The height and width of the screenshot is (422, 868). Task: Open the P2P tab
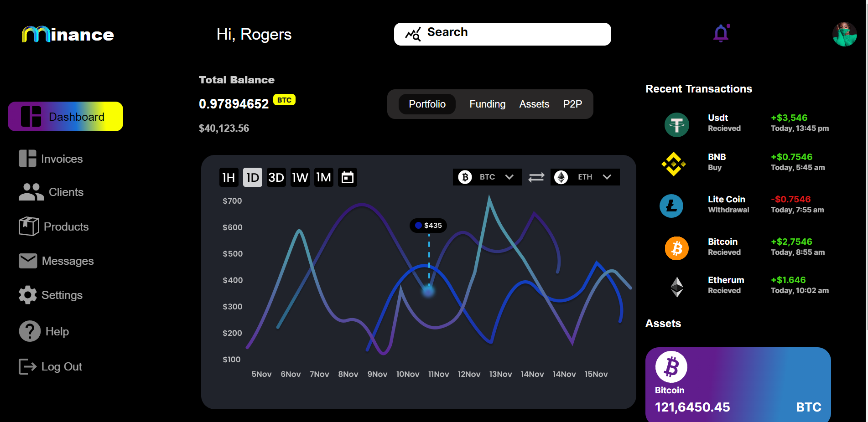click(572, 104)
